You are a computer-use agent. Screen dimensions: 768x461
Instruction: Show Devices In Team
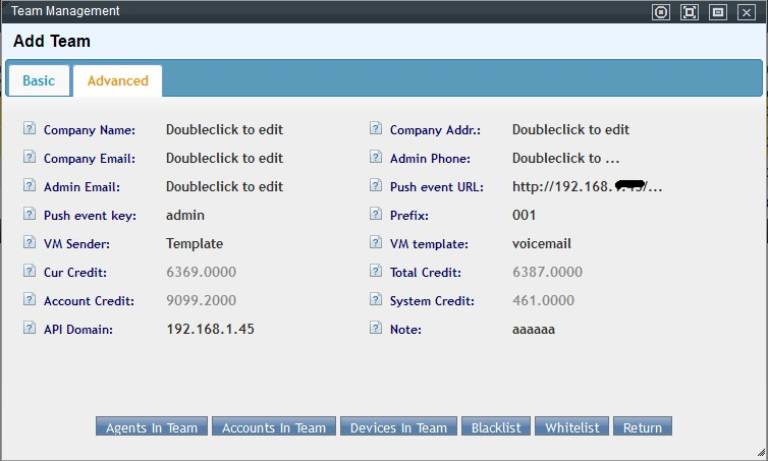398,427
